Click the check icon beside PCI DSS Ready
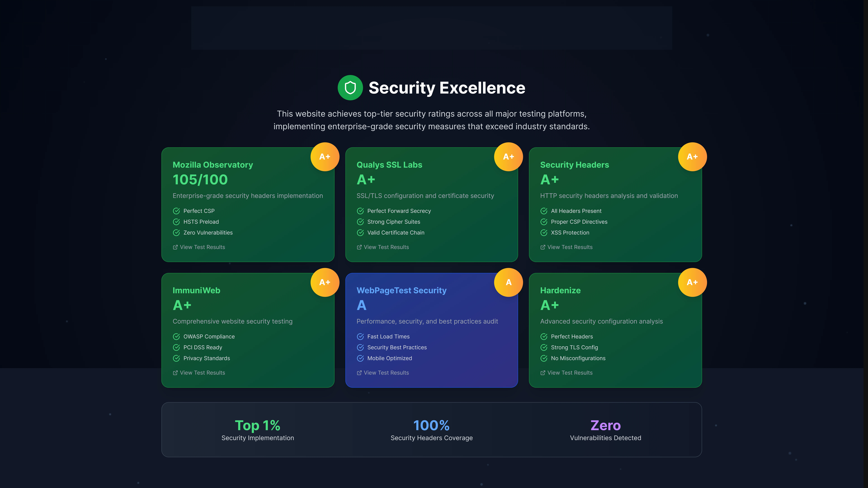 pyautogui.click(x=176, y=347)
